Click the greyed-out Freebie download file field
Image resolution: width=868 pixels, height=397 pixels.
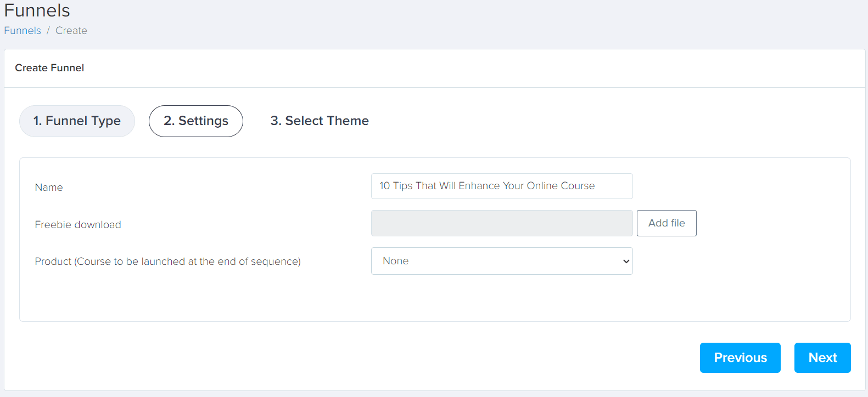point(501,223)
